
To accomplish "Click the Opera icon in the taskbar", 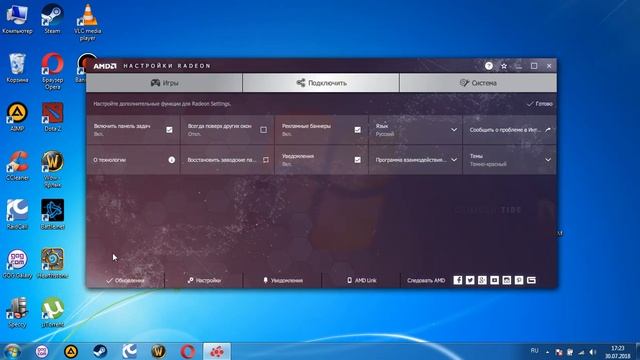I will click(x=187, y=351).
